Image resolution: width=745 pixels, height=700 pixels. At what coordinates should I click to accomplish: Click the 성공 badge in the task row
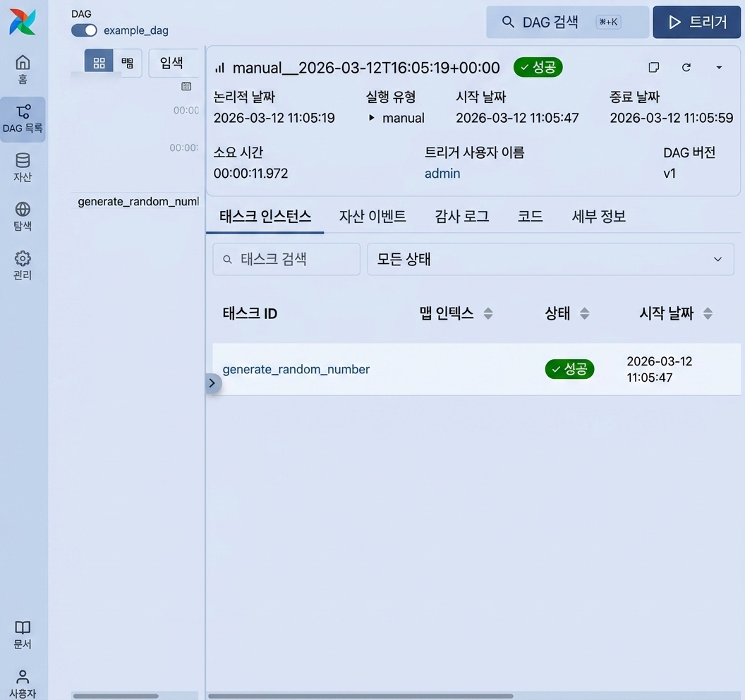tap(569, 369)
